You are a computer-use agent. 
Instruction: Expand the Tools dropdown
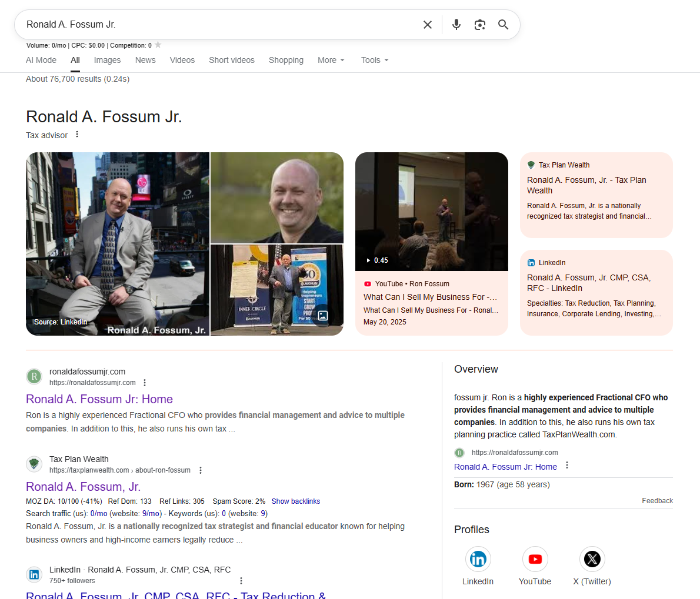coord(375,60)
